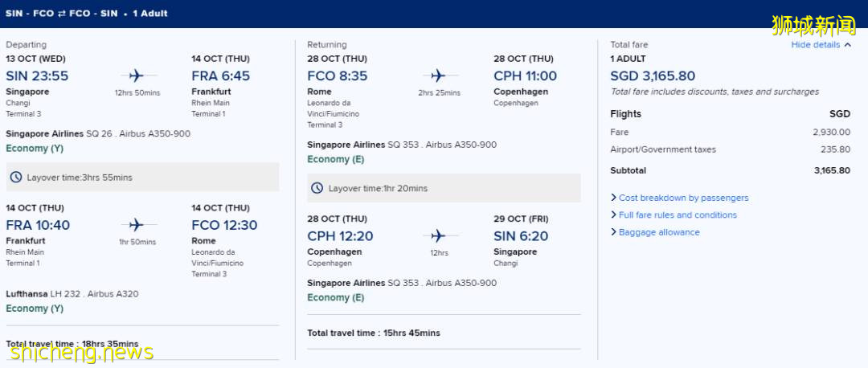
Task: Open the Baggage allowance section
Action: click(x=659, y=232)
